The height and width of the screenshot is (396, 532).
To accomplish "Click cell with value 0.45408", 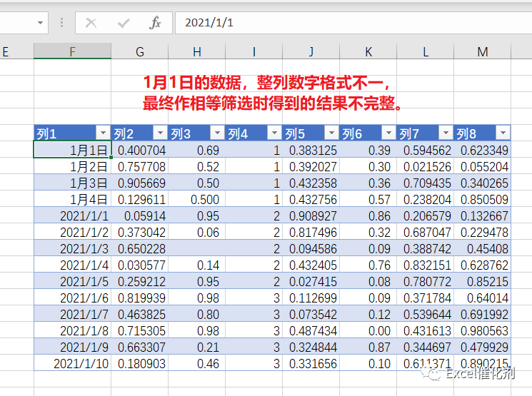I will coord(483,248).
